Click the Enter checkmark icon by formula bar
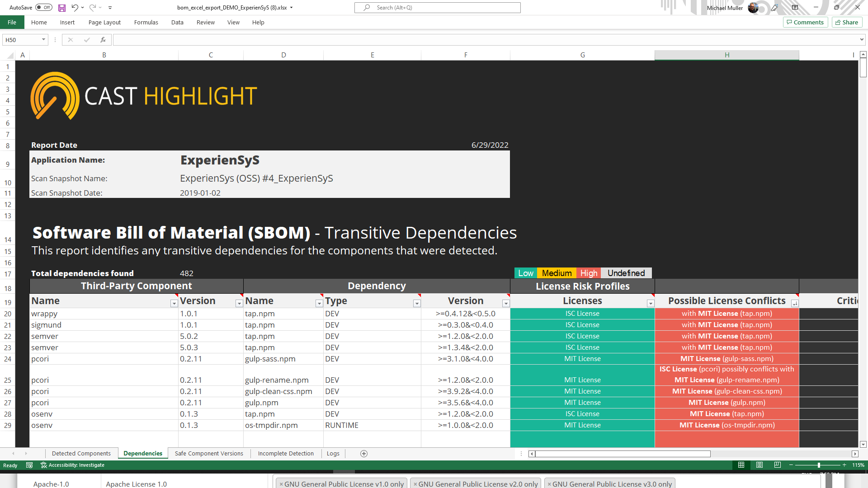Viewport: 868px width, 488px height. coord(87,40)
